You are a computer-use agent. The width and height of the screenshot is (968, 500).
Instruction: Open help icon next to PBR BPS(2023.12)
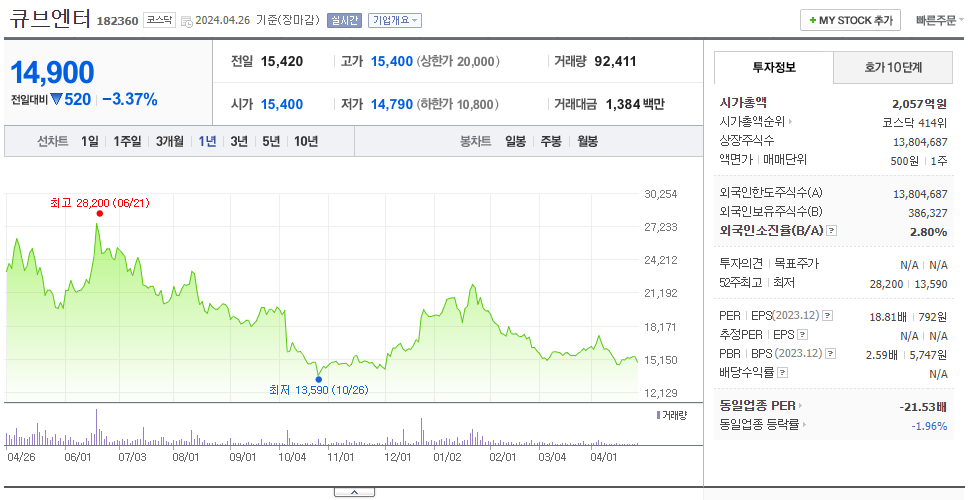(x=831, y=354)
